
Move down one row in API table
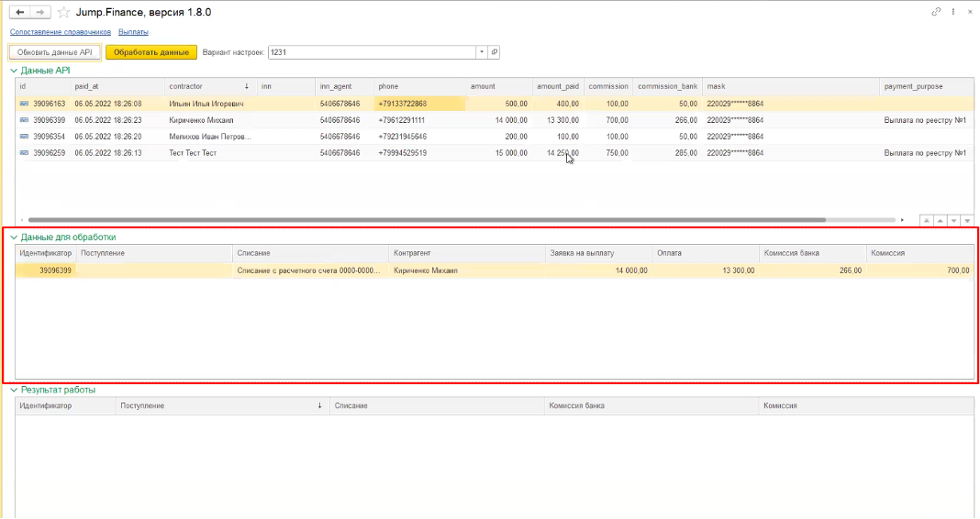coord(954,221)
